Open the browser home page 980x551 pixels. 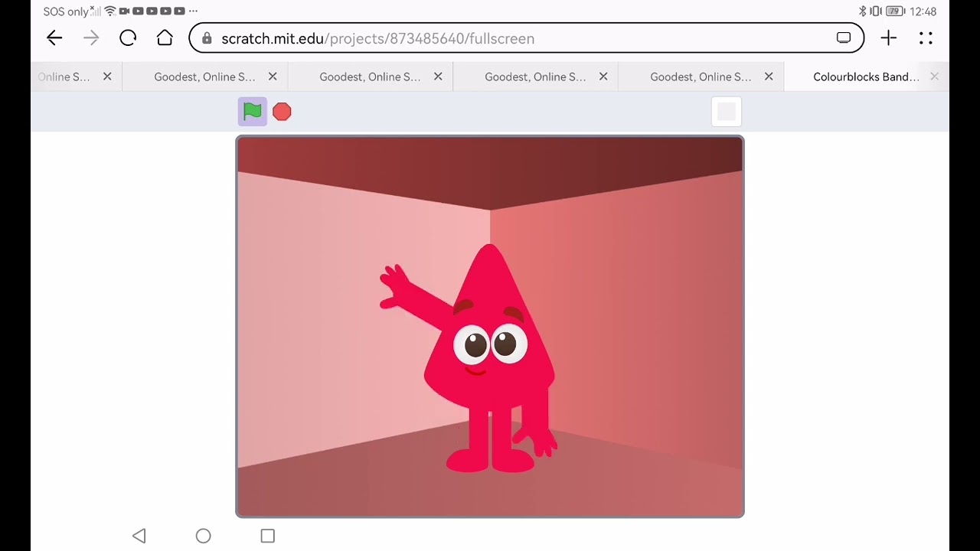(165, 38)
